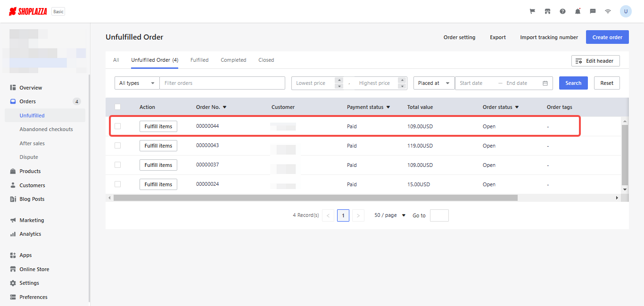Open the storefront icon in header
Image resolution: width=644 pixels, height=306 pixels.
[547, 11]
